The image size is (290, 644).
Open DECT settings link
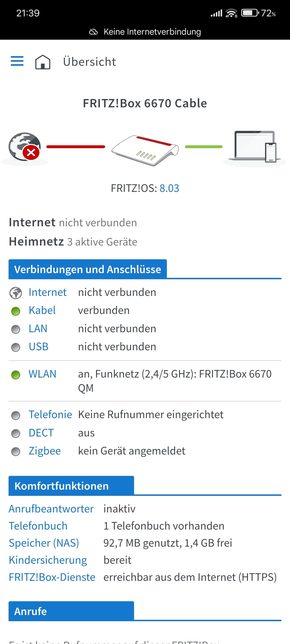pos(41,433)
